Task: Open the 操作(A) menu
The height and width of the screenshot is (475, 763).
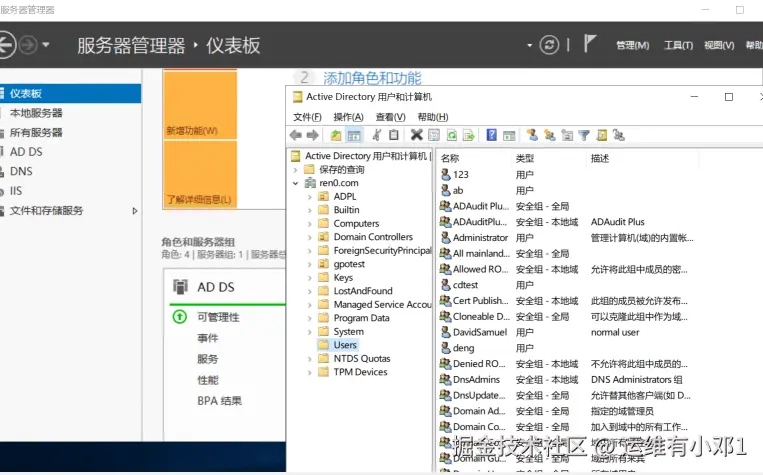Action: click(348, 117)
